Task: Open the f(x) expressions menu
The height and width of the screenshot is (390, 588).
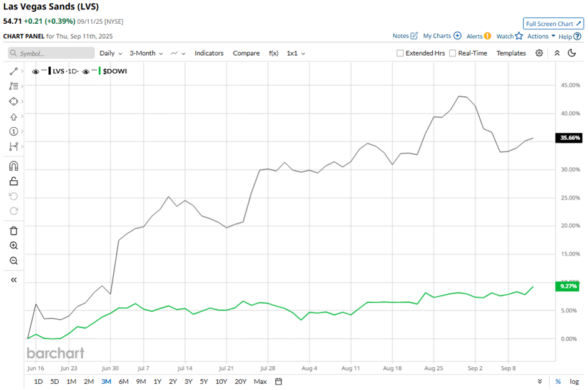Action: coord(273,53)
